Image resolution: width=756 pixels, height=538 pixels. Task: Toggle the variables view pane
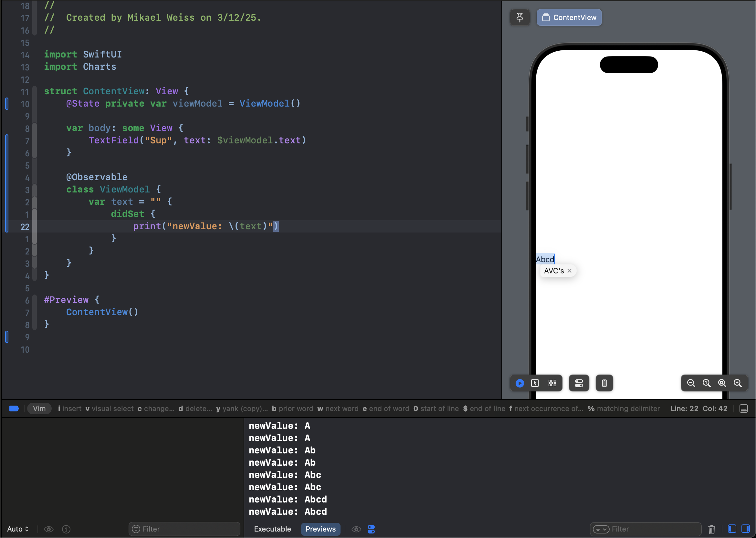pyautogui.click(x=732, y=529)
